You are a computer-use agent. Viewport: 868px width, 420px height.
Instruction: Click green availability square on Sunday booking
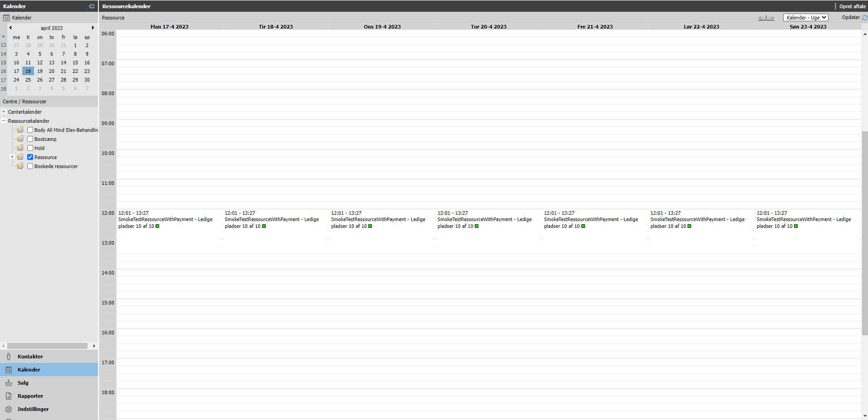coord(796,226)
